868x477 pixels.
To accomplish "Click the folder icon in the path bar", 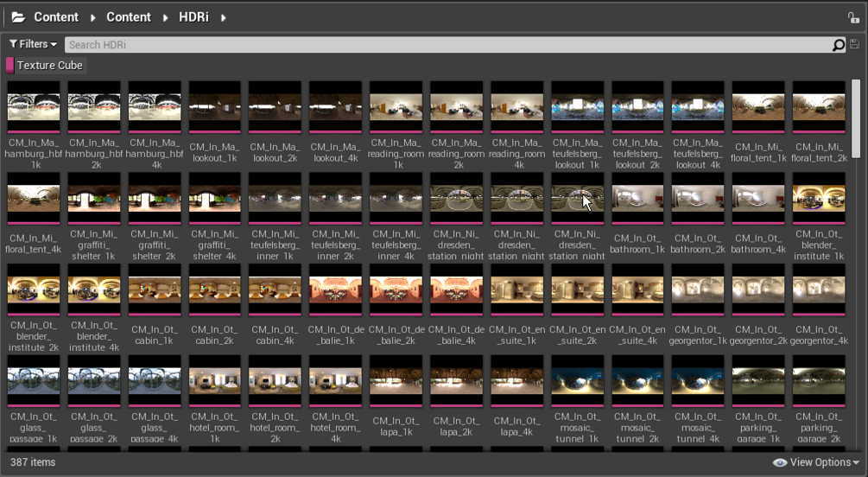I will (x=18, y=17).
